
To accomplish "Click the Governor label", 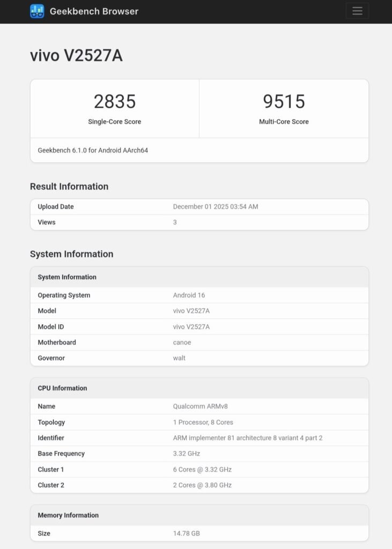I will pyautogui.click(x=51, y=358).
